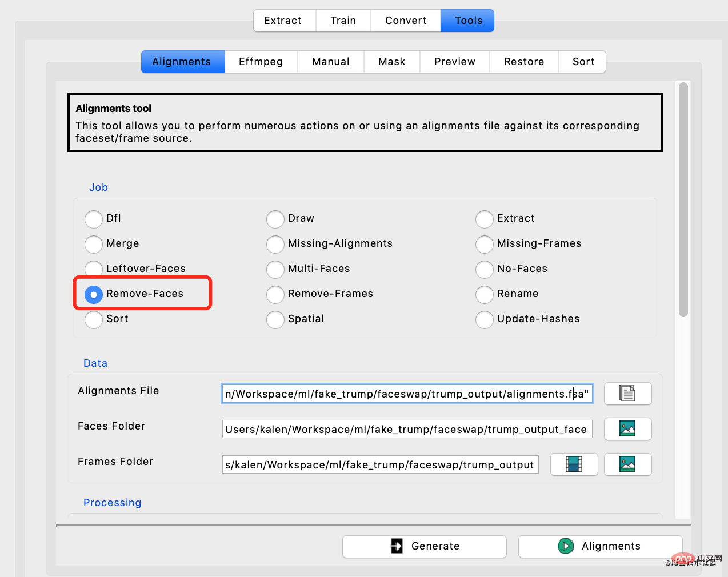The width and height of the screenshot is (728, 577).
Task: Open folder picker icon for Frames Folder
Action: (627, 464)
